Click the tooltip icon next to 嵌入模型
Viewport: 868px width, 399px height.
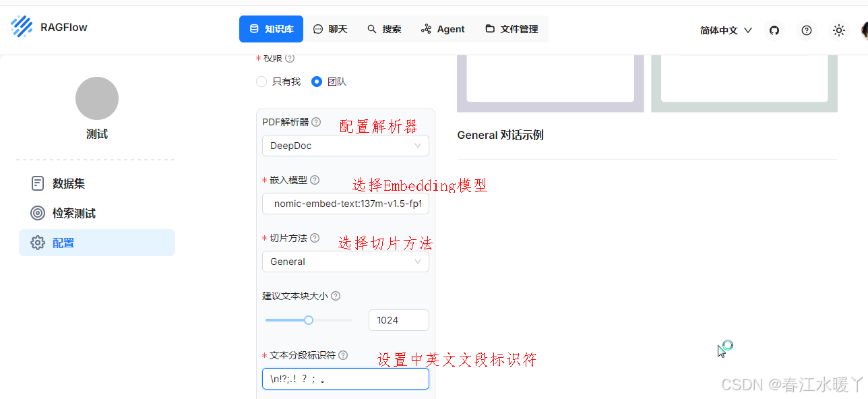(x=314, y=179)
